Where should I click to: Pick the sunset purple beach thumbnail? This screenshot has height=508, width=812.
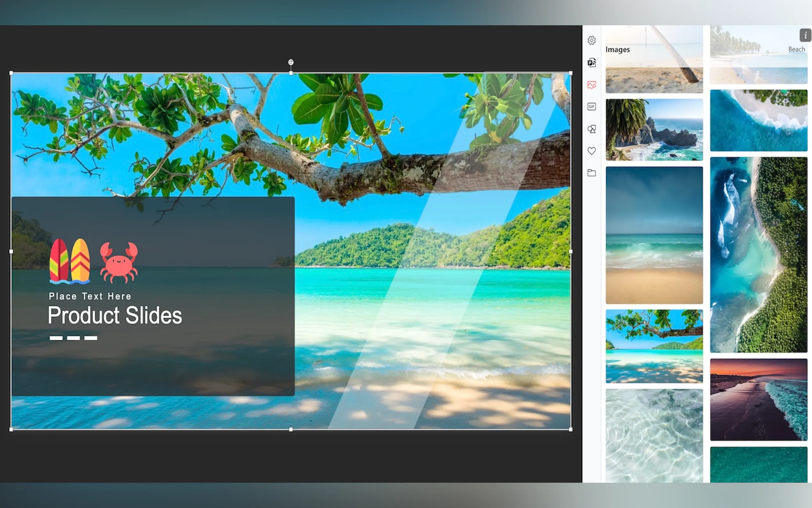[758, 399]
